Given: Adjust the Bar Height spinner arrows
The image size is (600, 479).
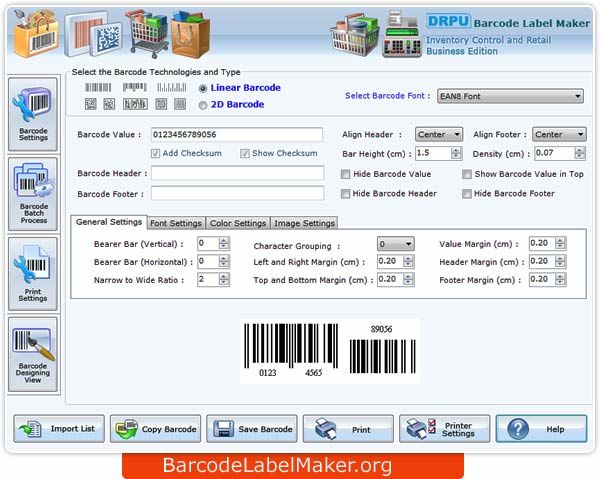Looking at the screenshot, I should [x=456, y=153].
